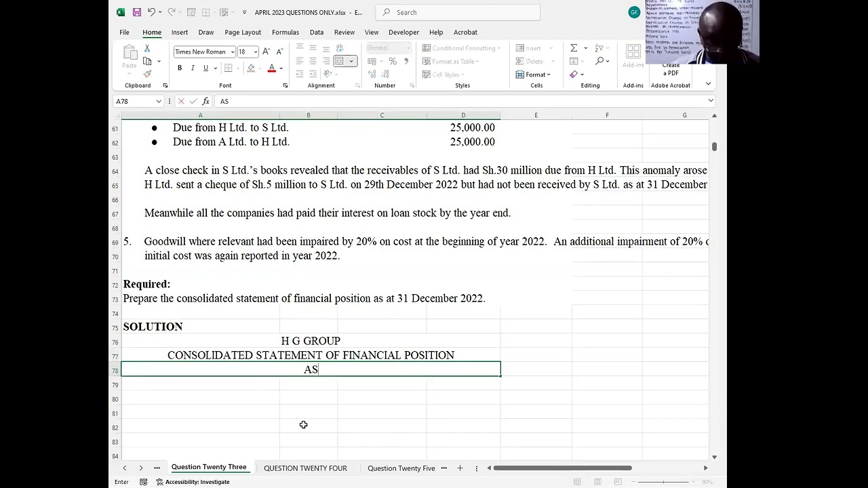Image resolution: width=868 pixels, height=488 pixels.
Task: Open the Name Box dropdown arrow
Action: point(159,102)
